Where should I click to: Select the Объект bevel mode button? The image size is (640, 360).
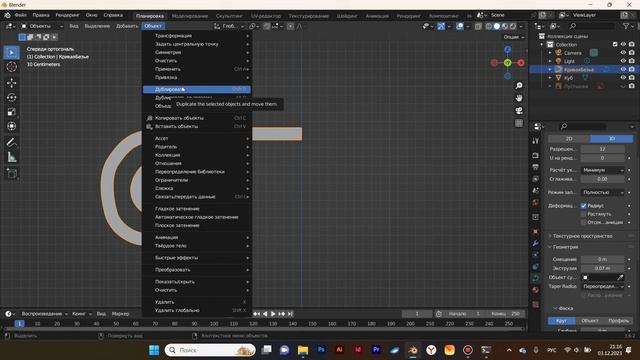point(590,321)
